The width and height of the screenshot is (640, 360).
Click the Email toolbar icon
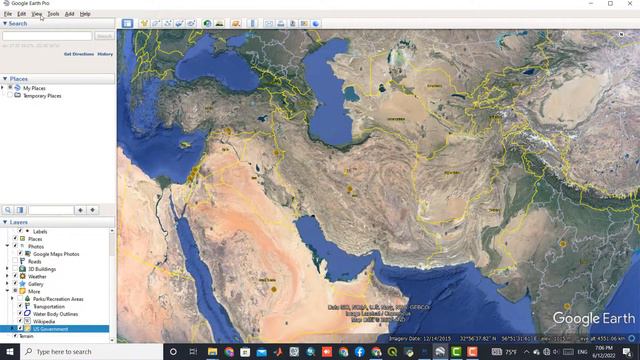click(x=269, y=23)
